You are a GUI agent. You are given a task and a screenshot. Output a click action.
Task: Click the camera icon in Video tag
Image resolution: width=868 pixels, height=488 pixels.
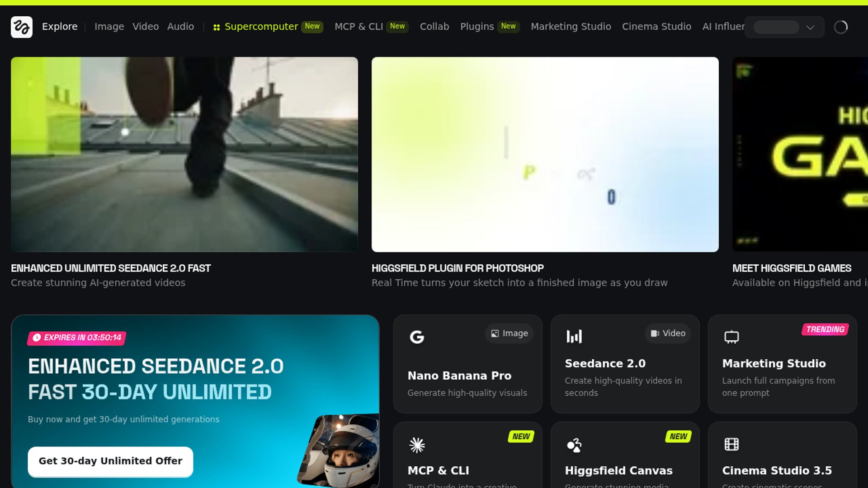pyautogui.click(x=655, y=333)
